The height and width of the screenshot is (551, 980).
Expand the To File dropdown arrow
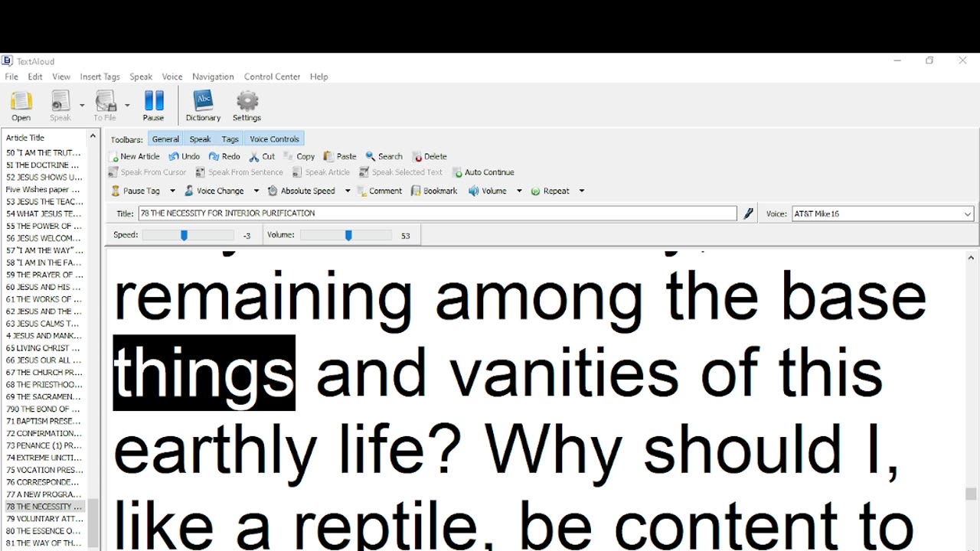pyautogui.click(x=127, y=106)
